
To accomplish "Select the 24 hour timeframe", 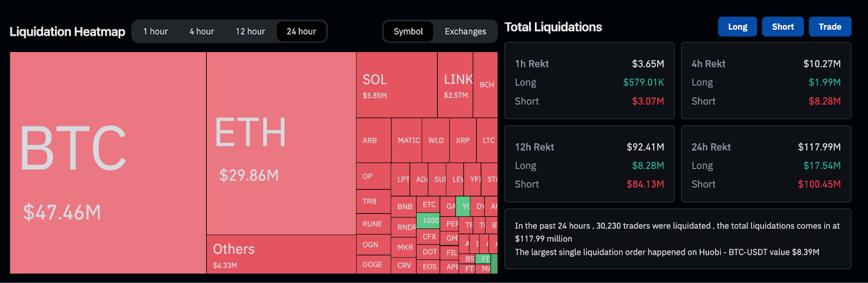I will pyautogui.click(x=301, y=31).
